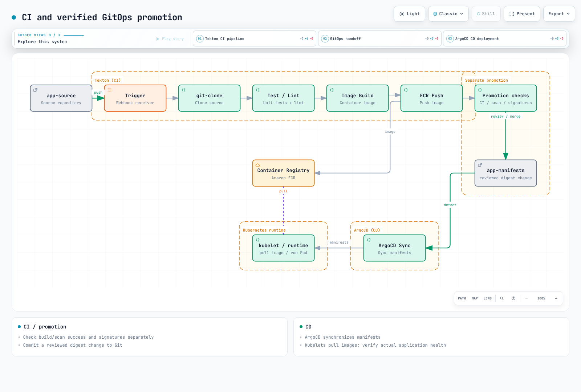Click the code icon on git-clone node
The width and height of the screenshot is (581, 392).
click(x=183, y=90)
